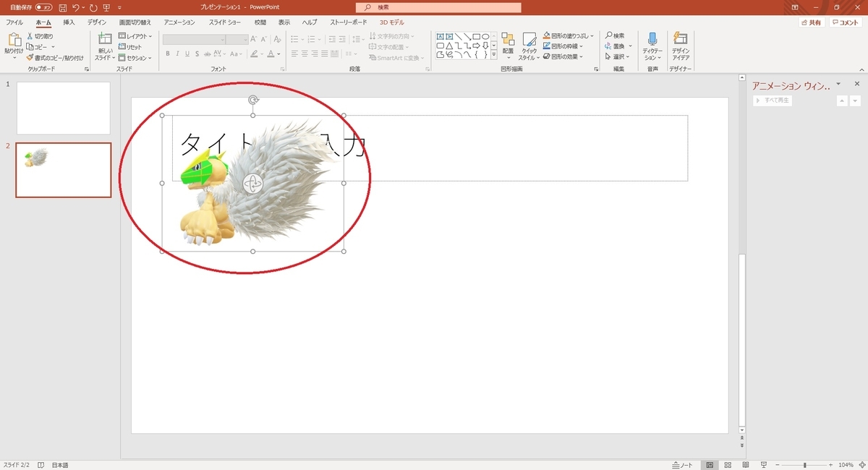868x470 pixels.
Task: Open クイックスタイル quick styles
Action: click(x=529, y=46)
